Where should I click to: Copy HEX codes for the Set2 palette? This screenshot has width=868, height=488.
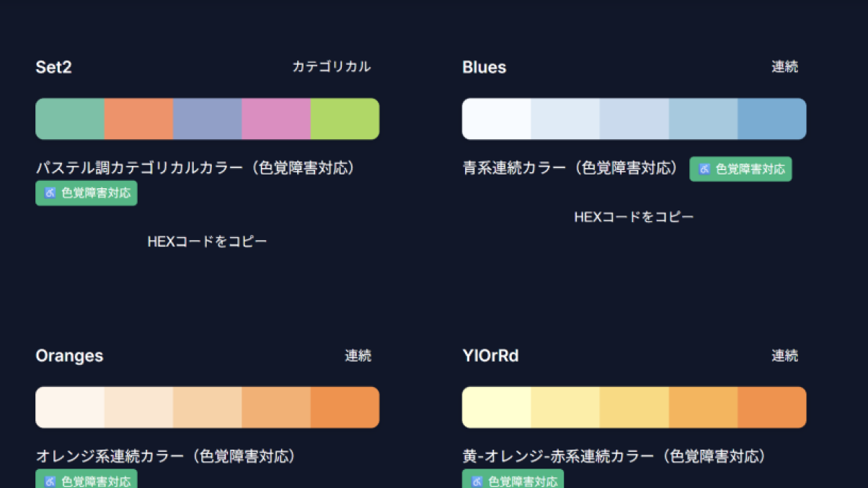[x=207, y=241]
